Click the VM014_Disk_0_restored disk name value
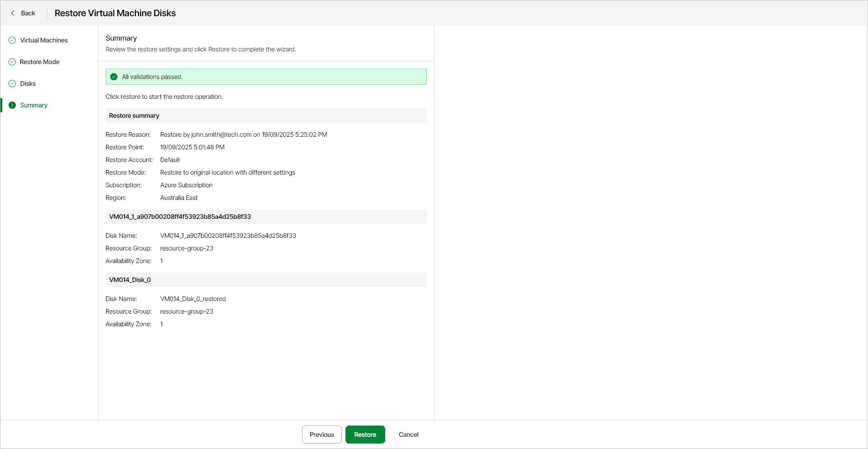Viewport: 868px width, 449px height. tap(193, 299)
